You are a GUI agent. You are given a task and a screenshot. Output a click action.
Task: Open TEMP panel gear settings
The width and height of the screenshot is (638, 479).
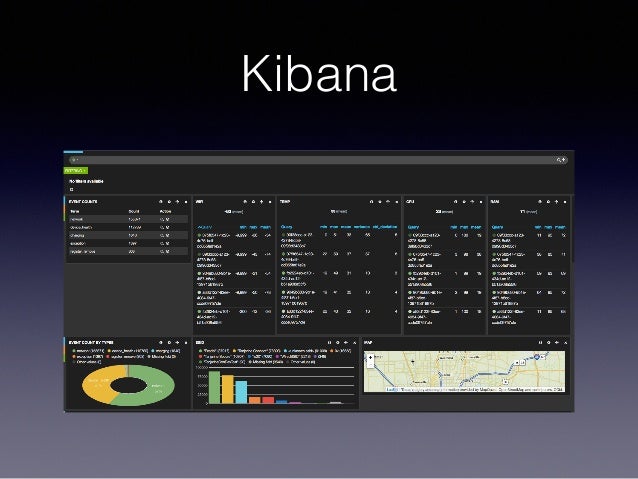click(380, 202)
